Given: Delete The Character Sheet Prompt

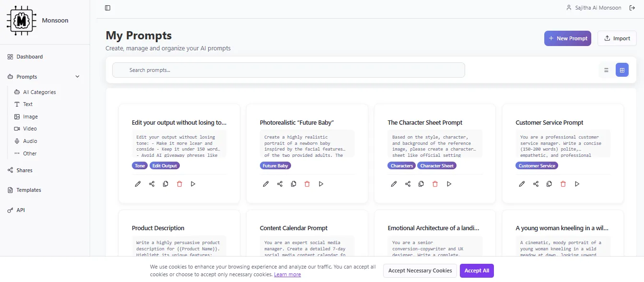Looking at the screenshot, I should point(435,184).
